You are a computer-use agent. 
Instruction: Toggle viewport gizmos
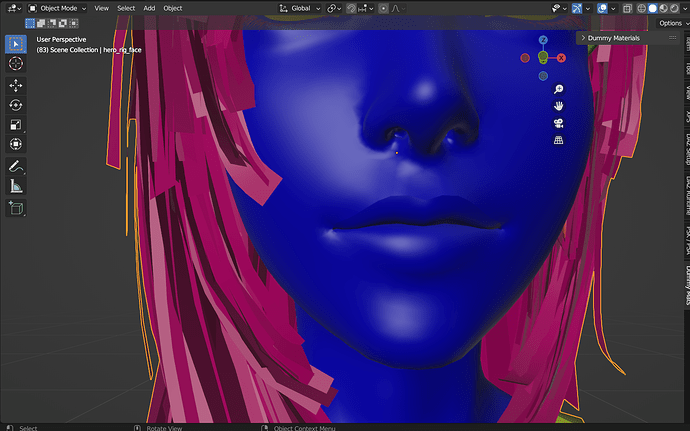tap(577, 8)
